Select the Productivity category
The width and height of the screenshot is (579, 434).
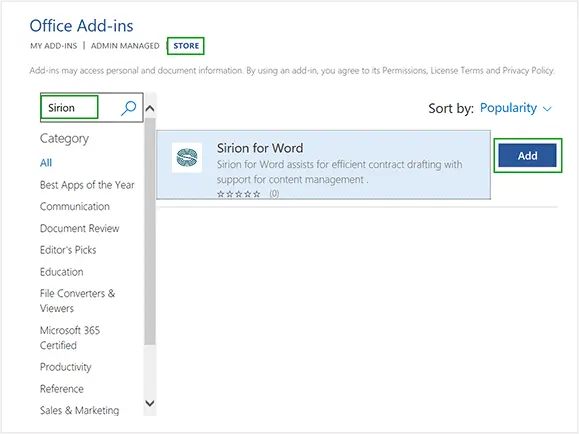(65, 367)
